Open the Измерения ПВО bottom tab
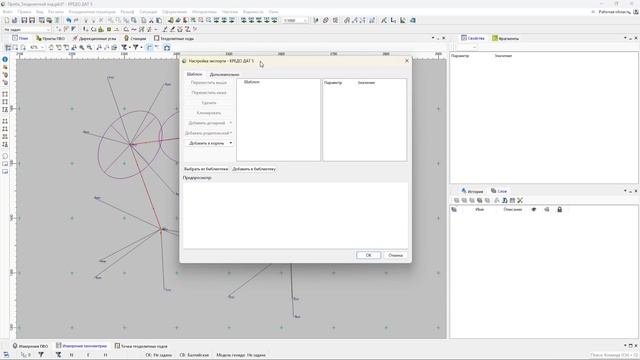The image size is (640, 360). (30, 346)
